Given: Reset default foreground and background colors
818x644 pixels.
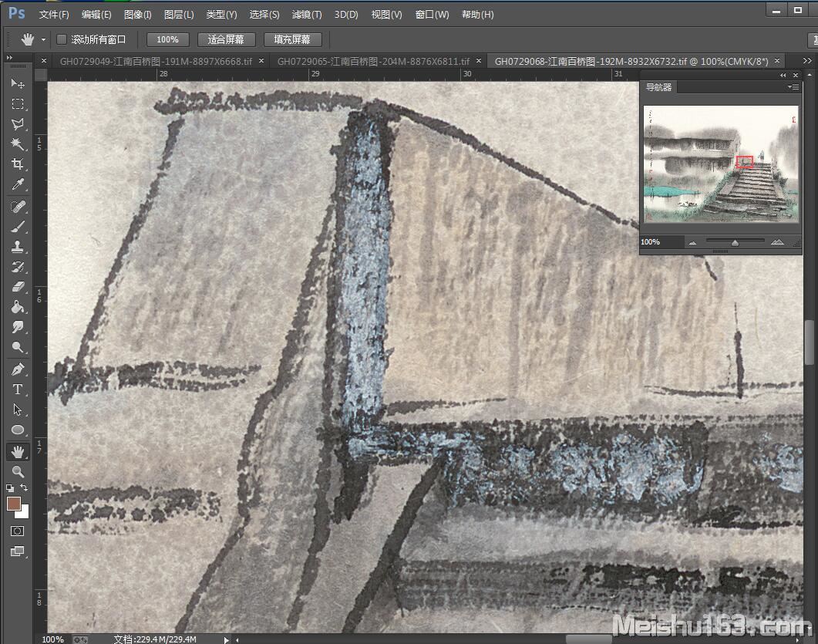Looking at the screenshot, I should pyautogui.click(x=10, y=488).
